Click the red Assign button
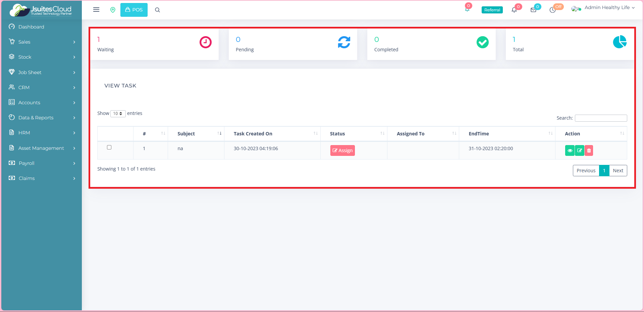644x312 pixels. click(342, 150)
